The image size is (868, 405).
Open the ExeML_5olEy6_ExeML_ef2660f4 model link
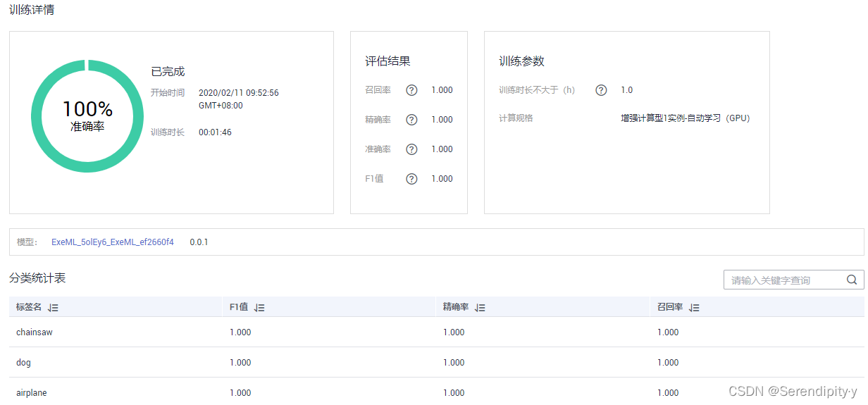pos(113,242)
